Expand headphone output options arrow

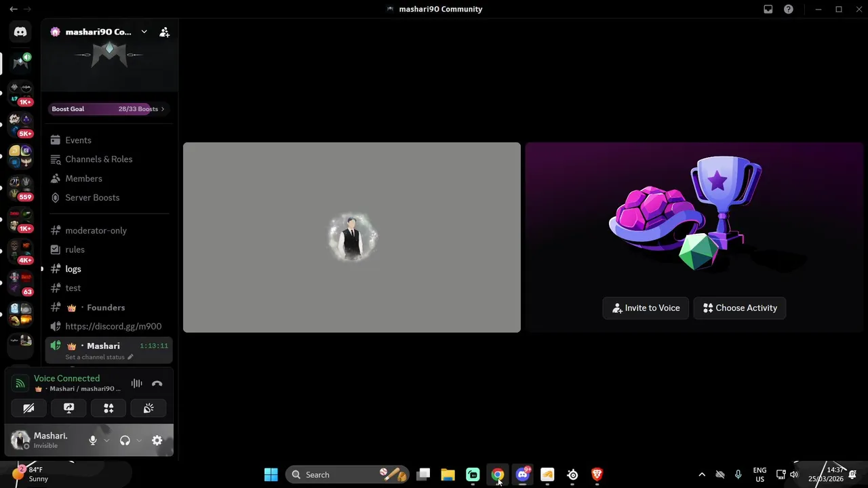click(x=139, y=441)
